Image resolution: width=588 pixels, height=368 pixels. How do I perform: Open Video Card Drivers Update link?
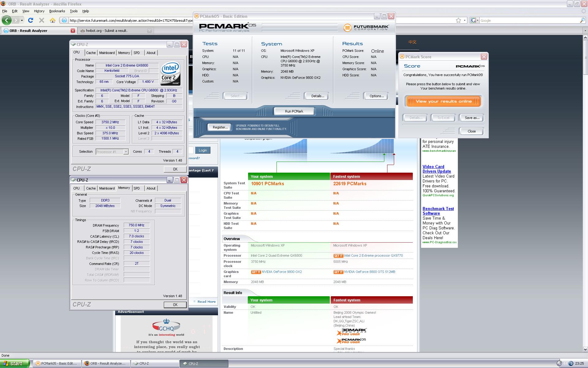tap(437, 169)
